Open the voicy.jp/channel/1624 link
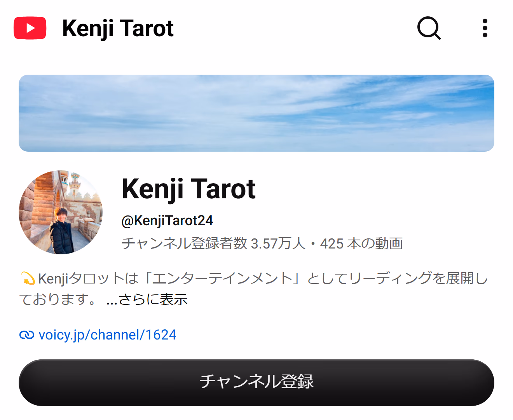The image size is (513, 420). click(107, 335)
